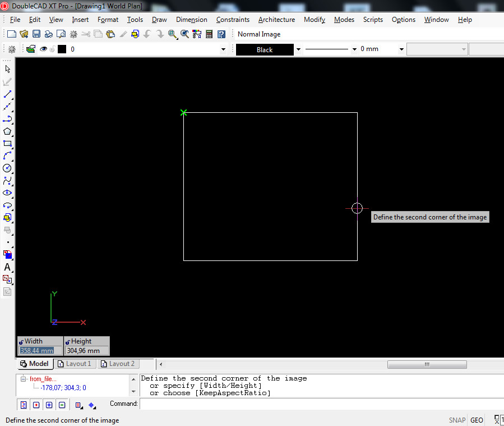This screenshot has width=504, height=426.
Task: Select the Rectangle drawing tool
Action: tap(7, 144)
